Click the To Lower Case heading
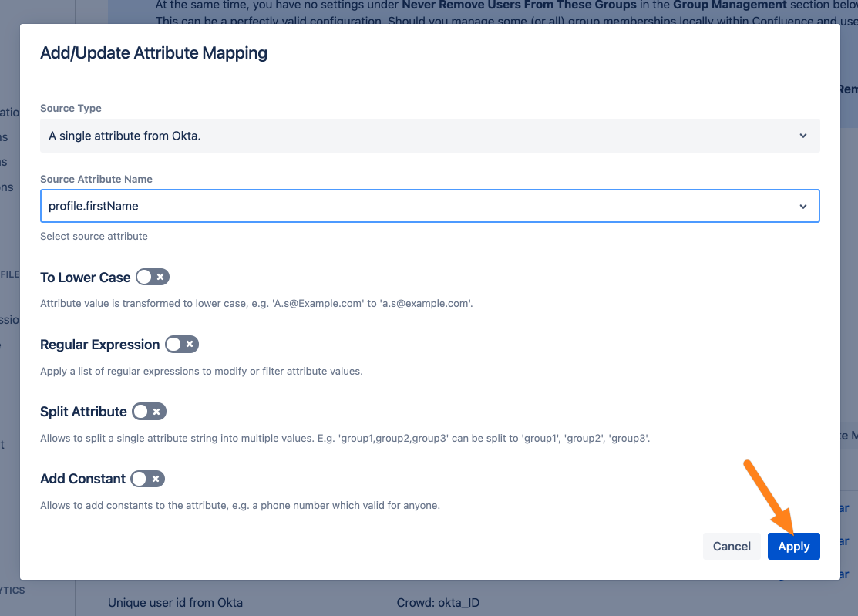The image size is (858, 616). click(86, 278)
